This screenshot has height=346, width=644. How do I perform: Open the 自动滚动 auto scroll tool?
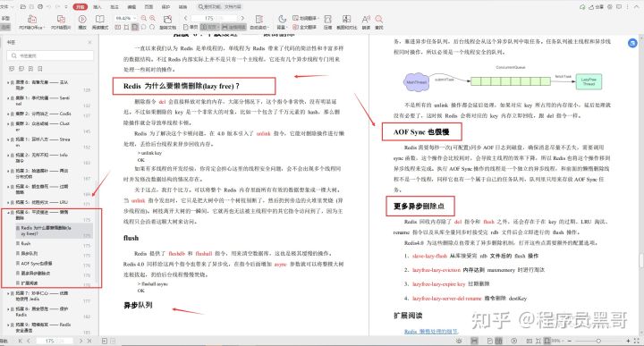click(259, 22)
